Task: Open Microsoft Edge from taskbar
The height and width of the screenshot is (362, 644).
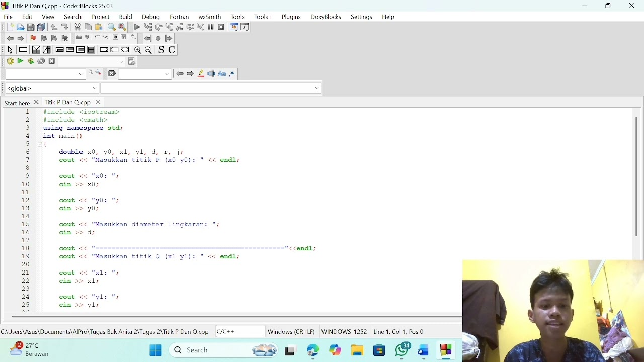Action: coord(313,350)
